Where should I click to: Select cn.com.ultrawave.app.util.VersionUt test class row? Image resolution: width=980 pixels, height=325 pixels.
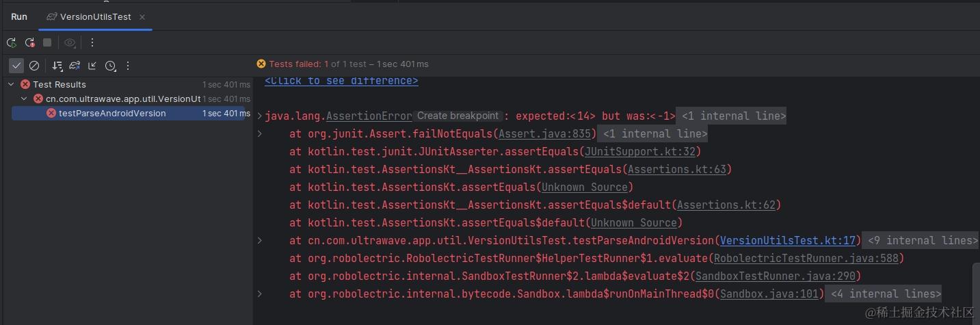coord(127,99)
